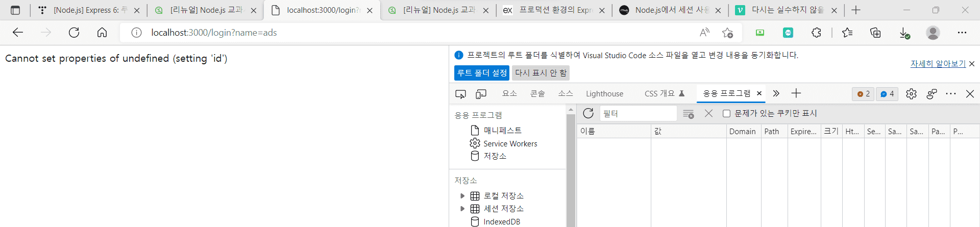
Task: Open the DevTools feedback icon
Action: (932, 94)
